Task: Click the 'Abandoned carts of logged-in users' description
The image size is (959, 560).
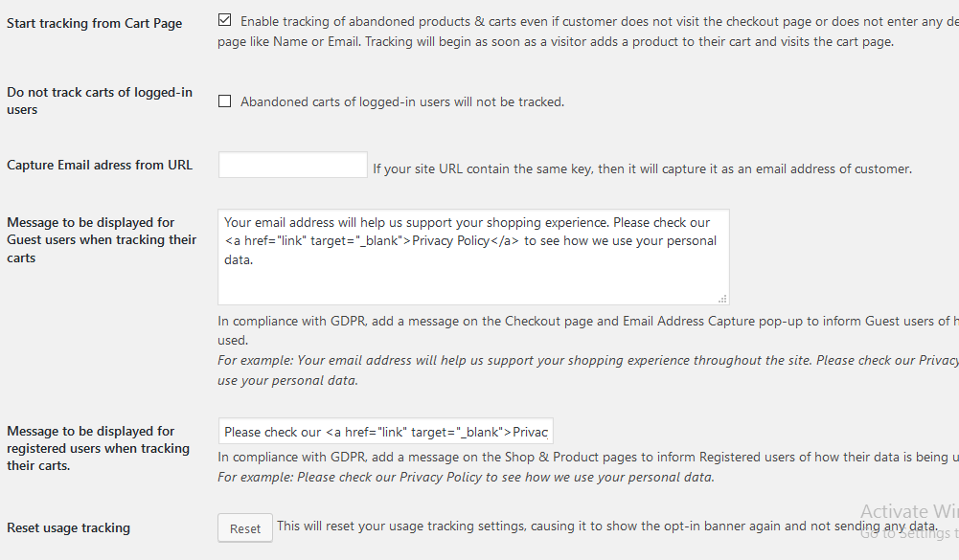Action: click(x=402, y=102)
